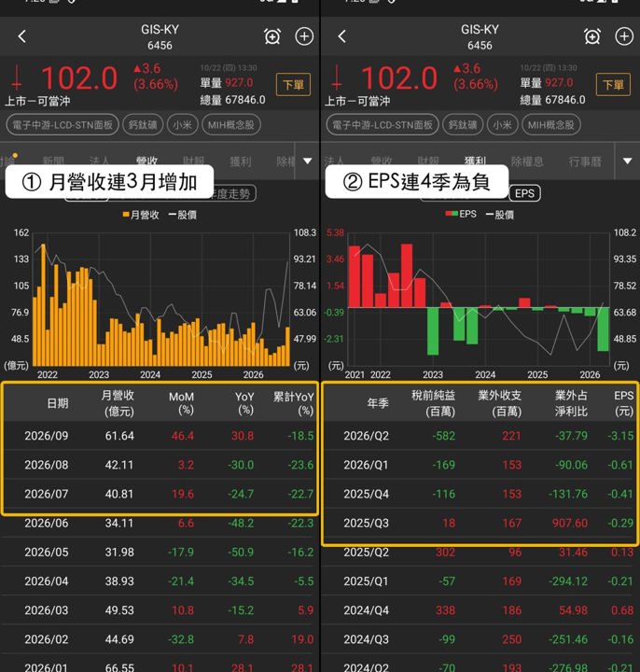
Task: Select the 2025/Q1 earnings row
Action: click(480, 581)
